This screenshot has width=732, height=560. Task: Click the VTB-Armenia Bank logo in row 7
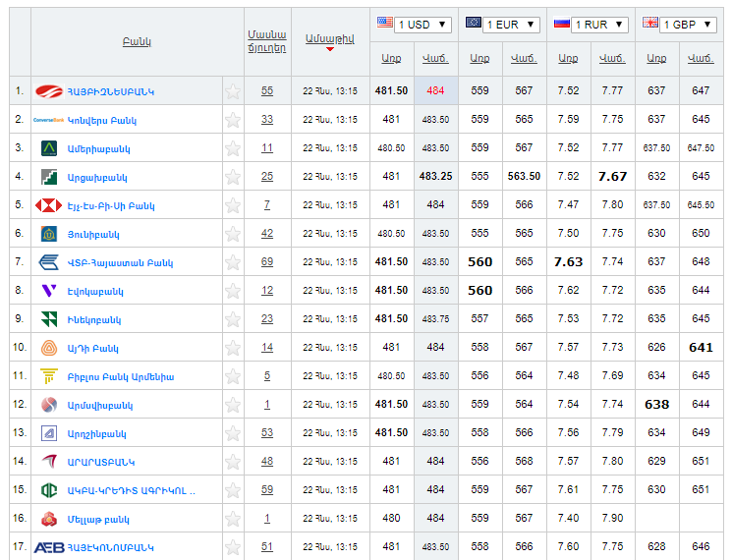point(48,262)
